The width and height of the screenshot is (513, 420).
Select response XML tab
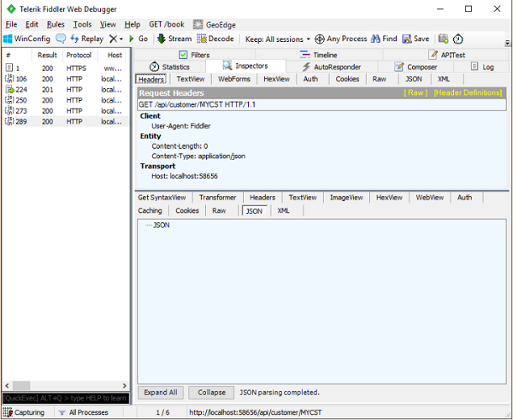[x=283, y=210]
